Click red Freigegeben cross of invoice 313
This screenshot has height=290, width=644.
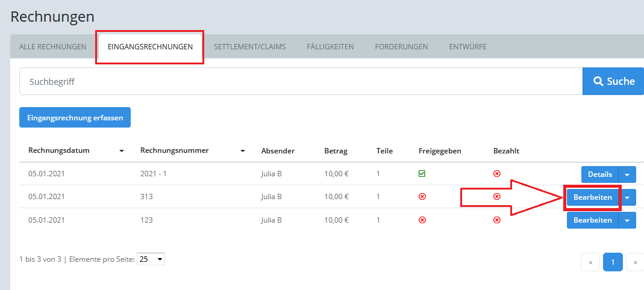coord(422,197)
